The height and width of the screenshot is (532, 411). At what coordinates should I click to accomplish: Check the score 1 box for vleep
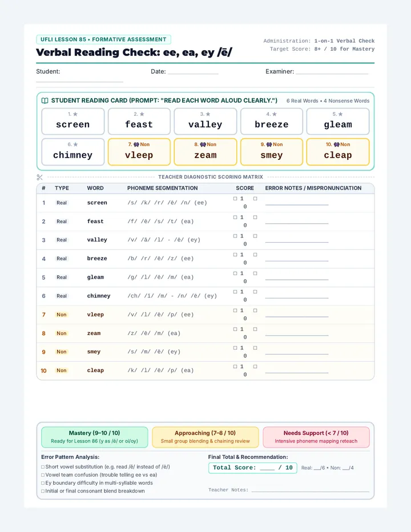235,311
